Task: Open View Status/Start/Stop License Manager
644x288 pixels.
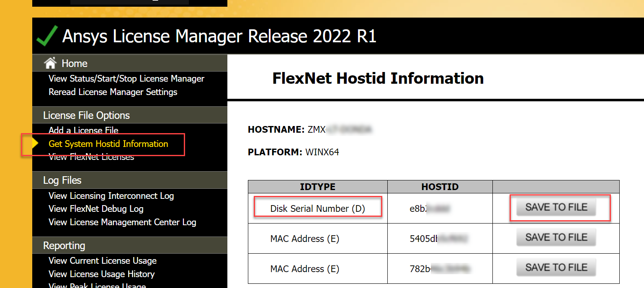Action: (x=126, y=79)
